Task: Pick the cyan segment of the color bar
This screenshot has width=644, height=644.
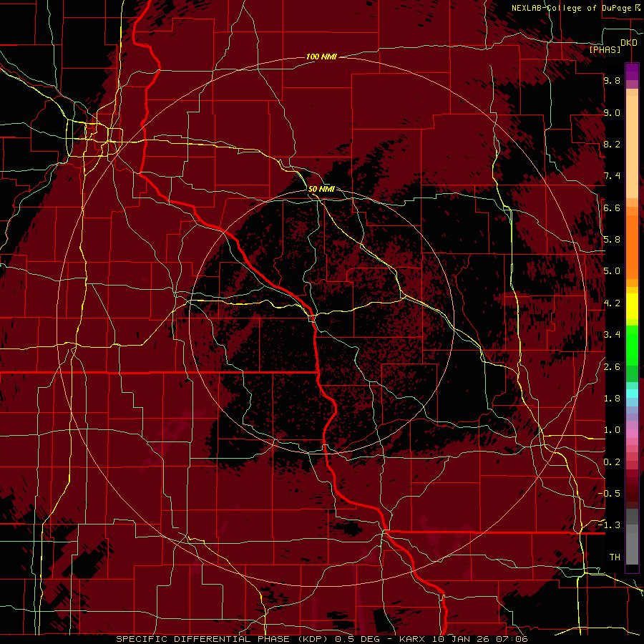Action: click(x=632, y=394)
